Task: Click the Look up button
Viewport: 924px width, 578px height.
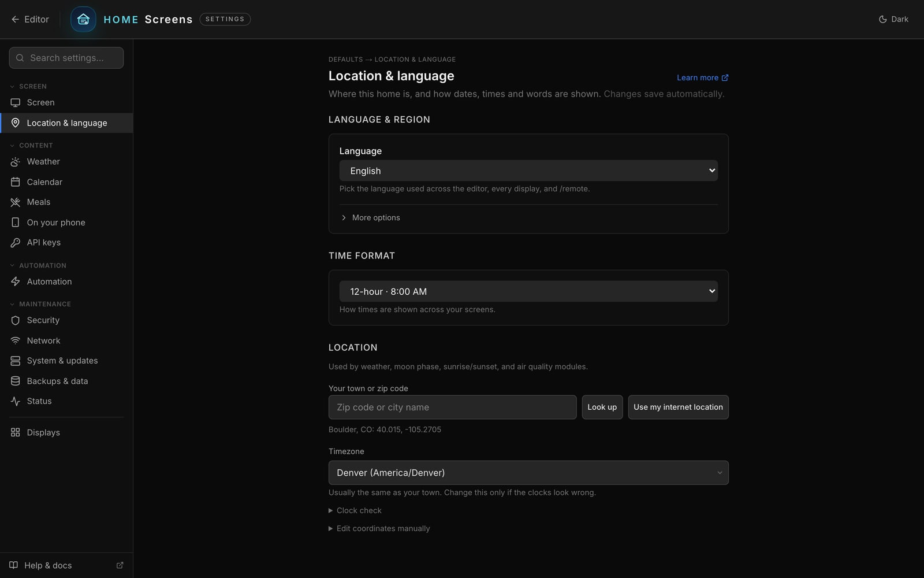Action: point(602,407)
